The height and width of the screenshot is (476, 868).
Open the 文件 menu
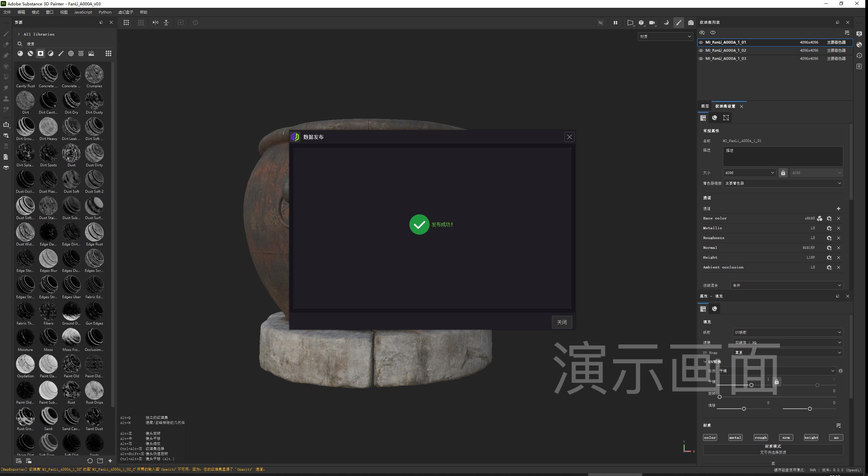point(7,12)
